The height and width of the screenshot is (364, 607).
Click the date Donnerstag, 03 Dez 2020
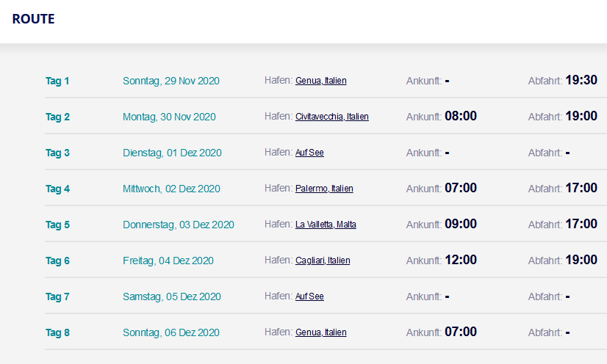pos(179,225)
